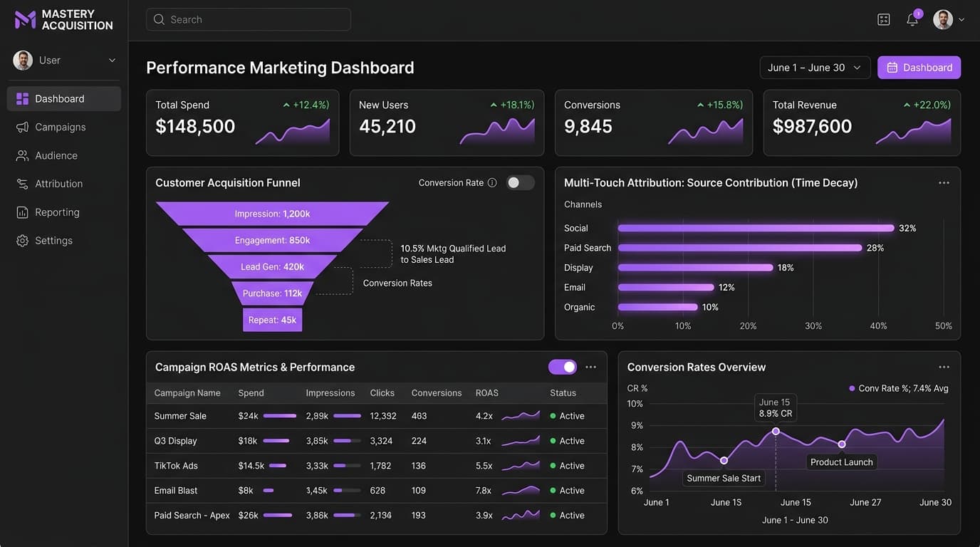The width and height of the screenshot is (980, 547).
Task: Click the Clicks column header
Action: click(382, 393)
